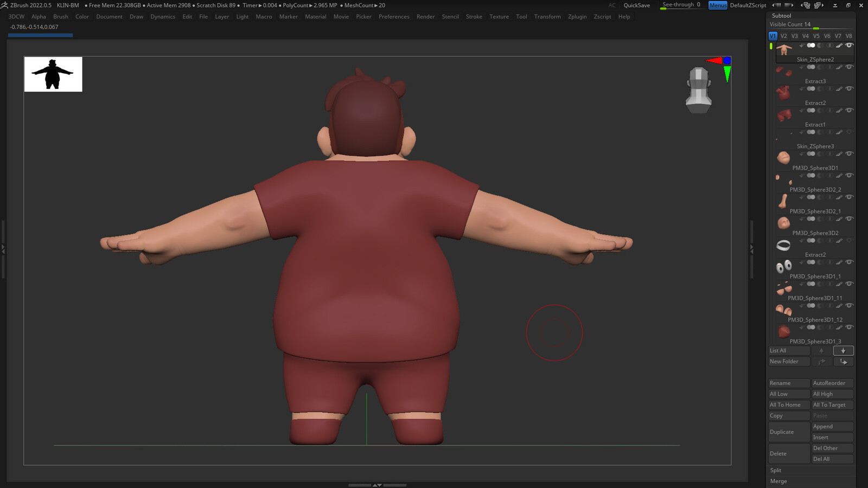
Task: Hide the Skin_ZSphere2 subtool with its eye icon
Action: click(x=849, y=46)
